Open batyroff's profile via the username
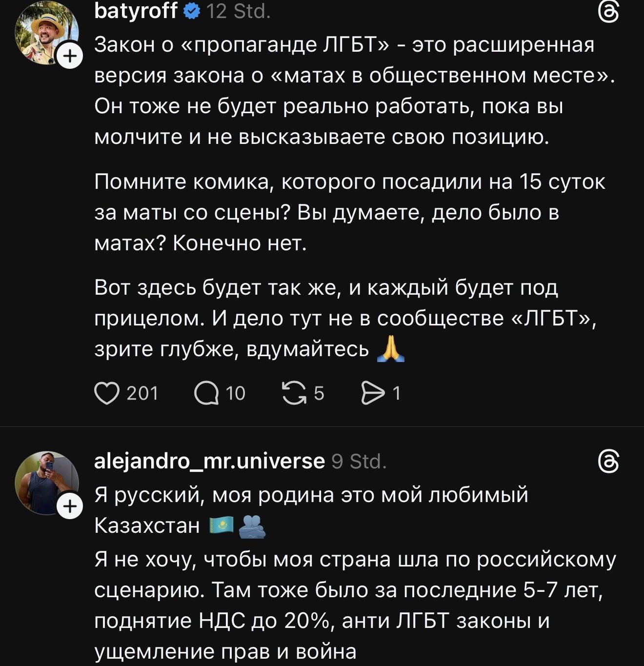 click(x=135, y=11)
